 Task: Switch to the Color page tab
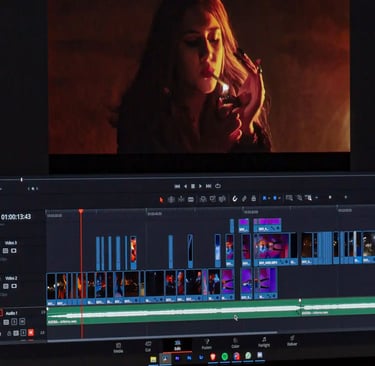tap(235, 343)
